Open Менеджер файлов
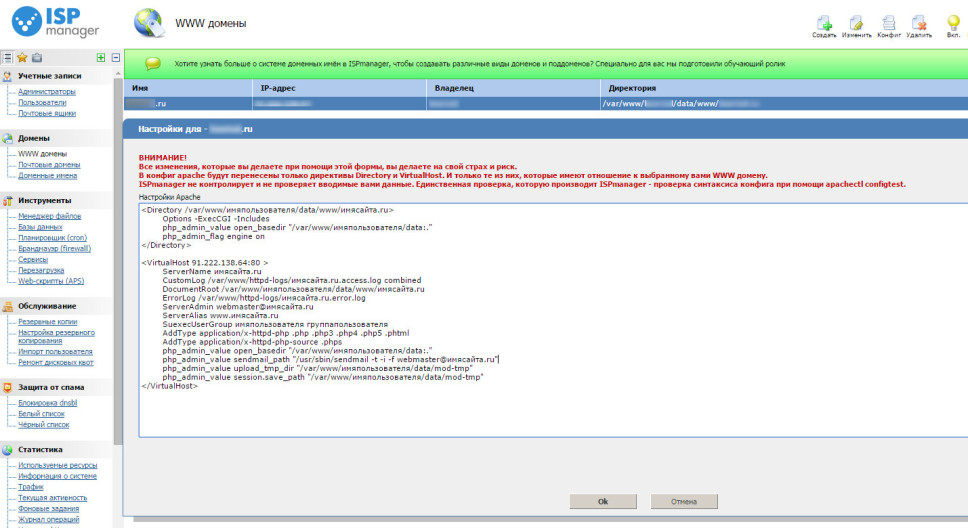 click(x=49, y=216)
